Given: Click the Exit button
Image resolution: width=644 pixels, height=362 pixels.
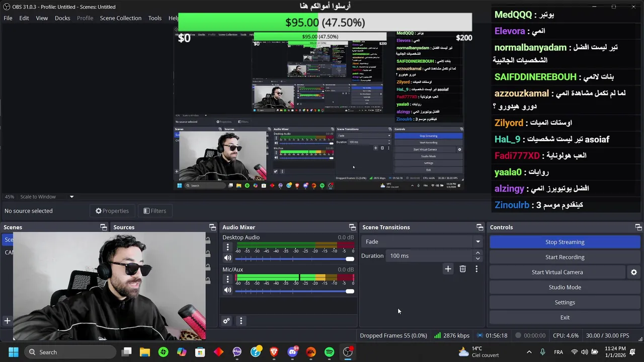Looking at the screenshot, I should point(565,317).
